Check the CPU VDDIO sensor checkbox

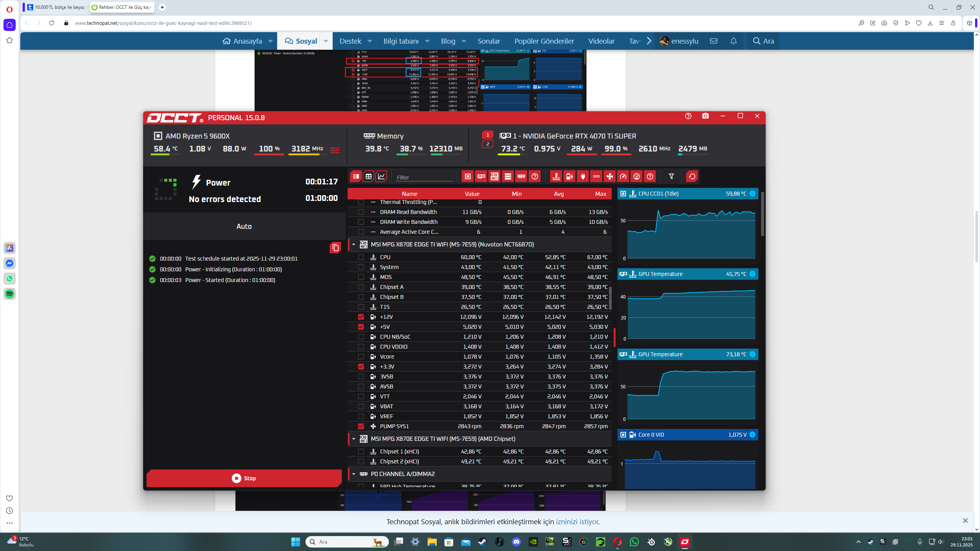click(x=361, y=347)
